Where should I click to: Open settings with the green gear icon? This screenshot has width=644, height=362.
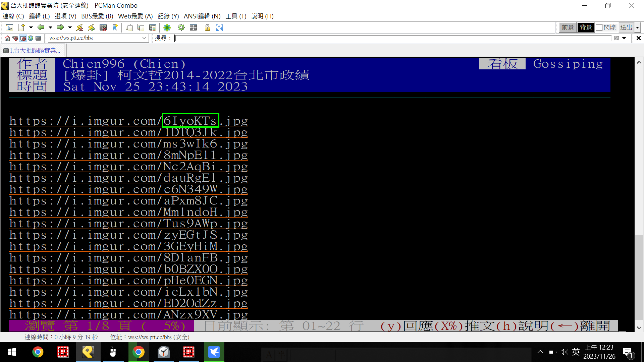(x=181, y=27)
